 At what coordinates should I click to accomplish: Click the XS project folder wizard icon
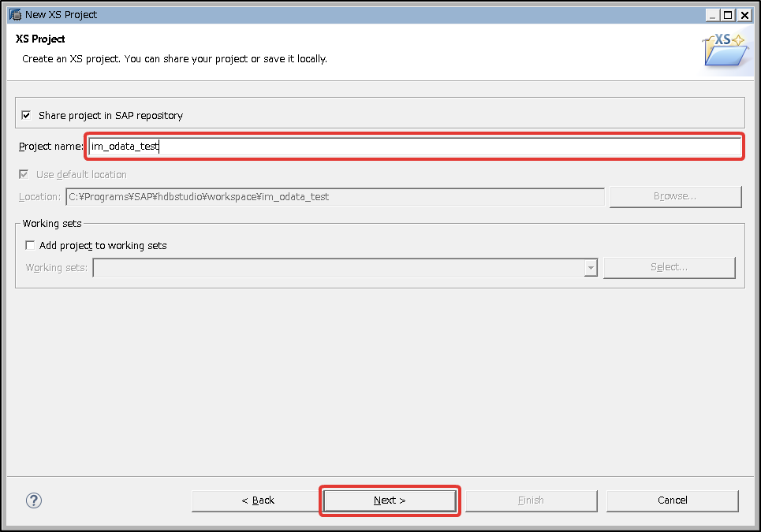(726, 50)
